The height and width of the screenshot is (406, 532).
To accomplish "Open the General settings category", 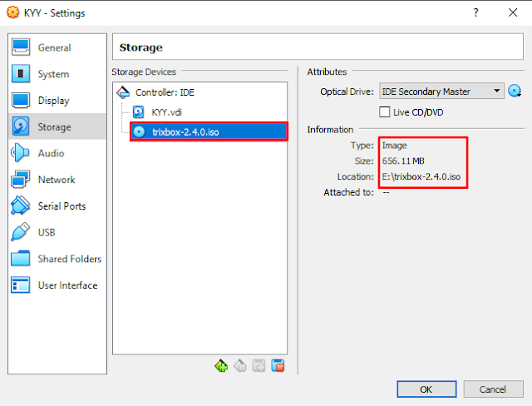I will [x=57, y=47].
